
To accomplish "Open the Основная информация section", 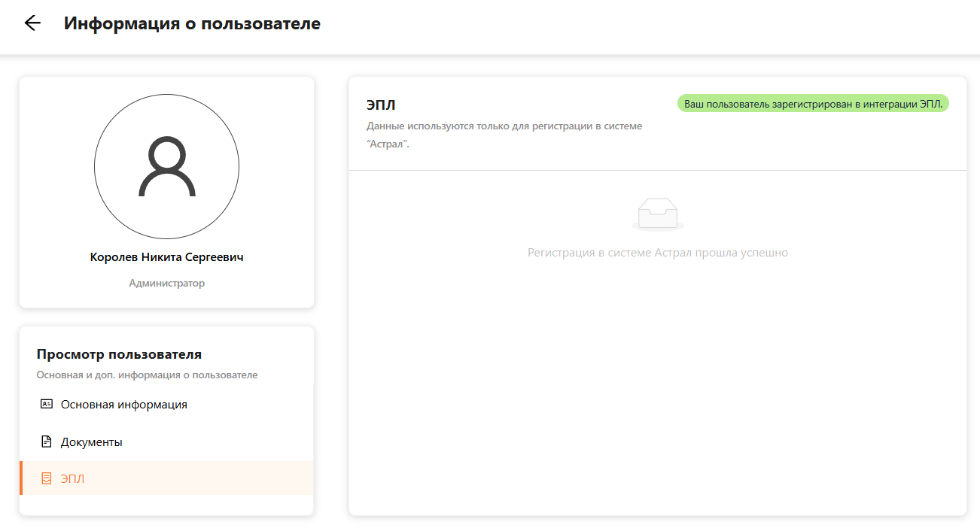I will click(123, 405).
